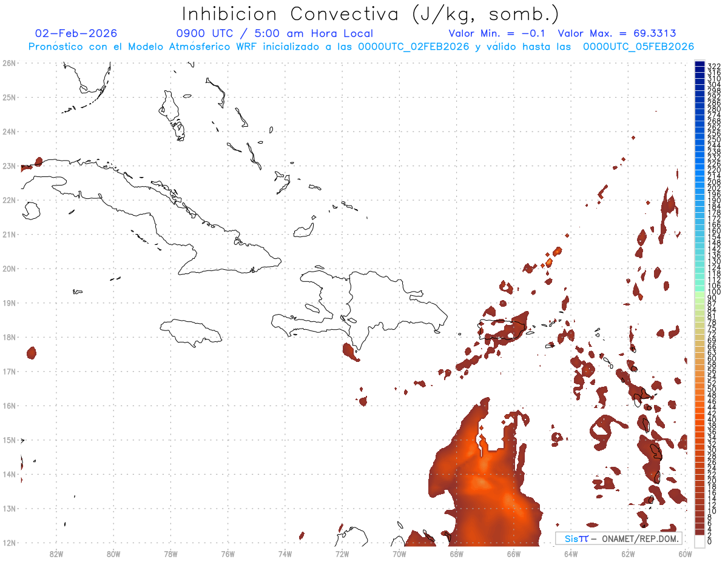Click the title 'Inhibicion Convectiva (J/kg, somb.)'

click(x=370, y=14)
